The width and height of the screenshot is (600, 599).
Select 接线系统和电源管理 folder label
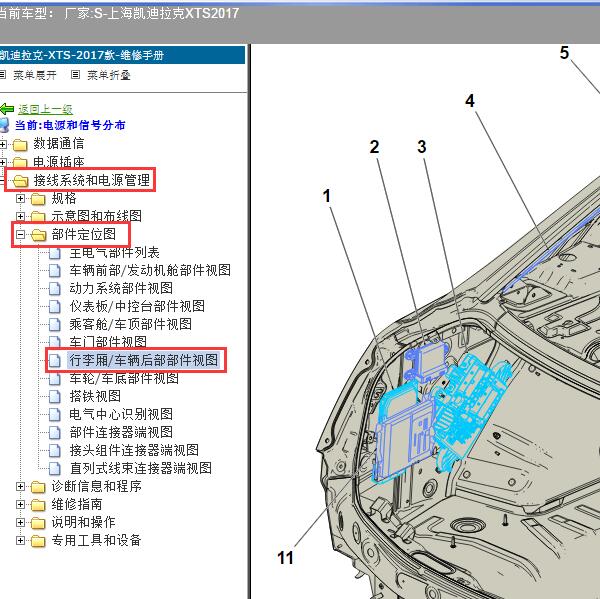(91, 180)
